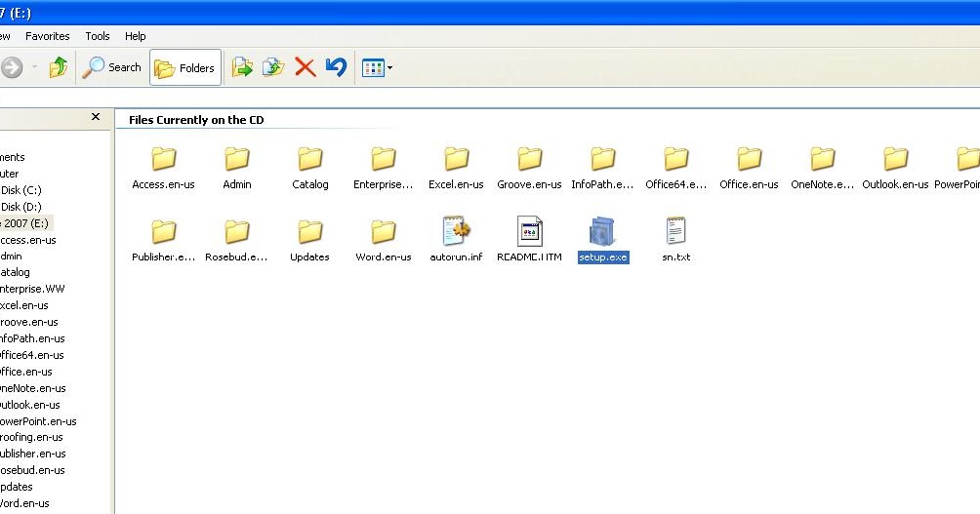Open Catalog in the folder tree
This screenshot has width=980, height=514.
15,272
